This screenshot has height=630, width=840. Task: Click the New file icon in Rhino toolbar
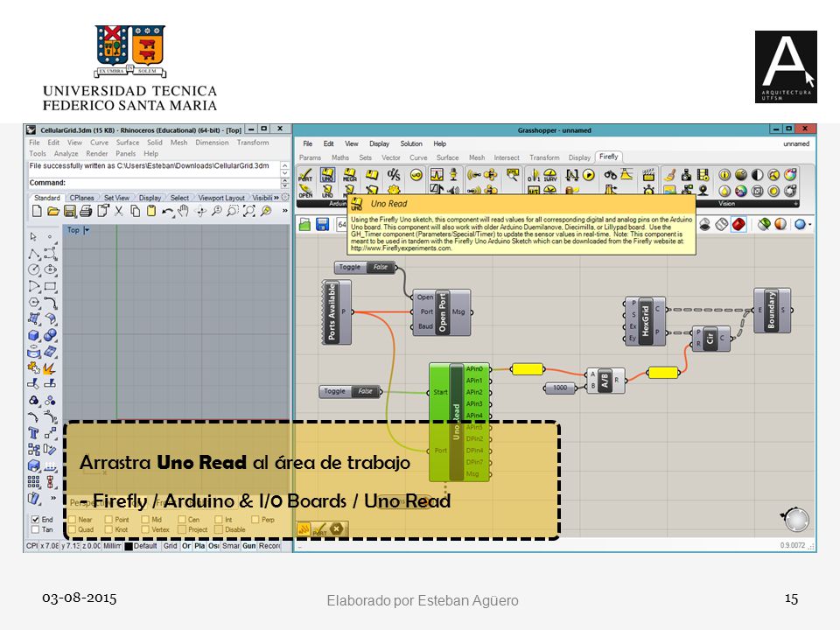click(x=37, y=211)
